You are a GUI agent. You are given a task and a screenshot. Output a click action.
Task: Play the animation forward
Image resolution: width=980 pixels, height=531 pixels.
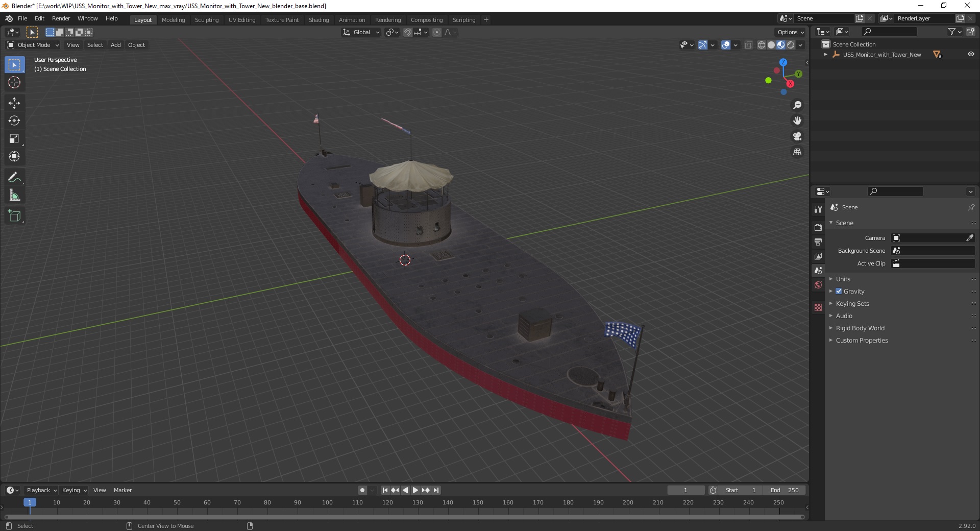click(415, 490)
